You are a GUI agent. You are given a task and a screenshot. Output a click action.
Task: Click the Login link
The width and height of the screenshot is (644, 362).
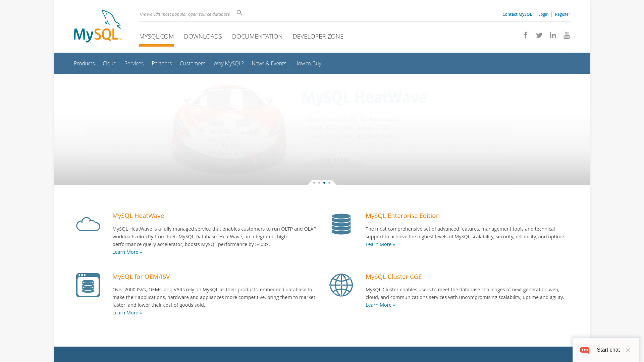[x=543, y=14]
